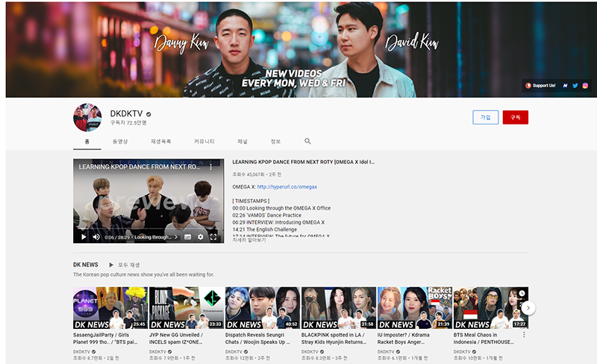This screenshot has width=597, height=364.
Task: Click the 14:21 The English Challenge timestamp
Action: (x=265, y=230)
